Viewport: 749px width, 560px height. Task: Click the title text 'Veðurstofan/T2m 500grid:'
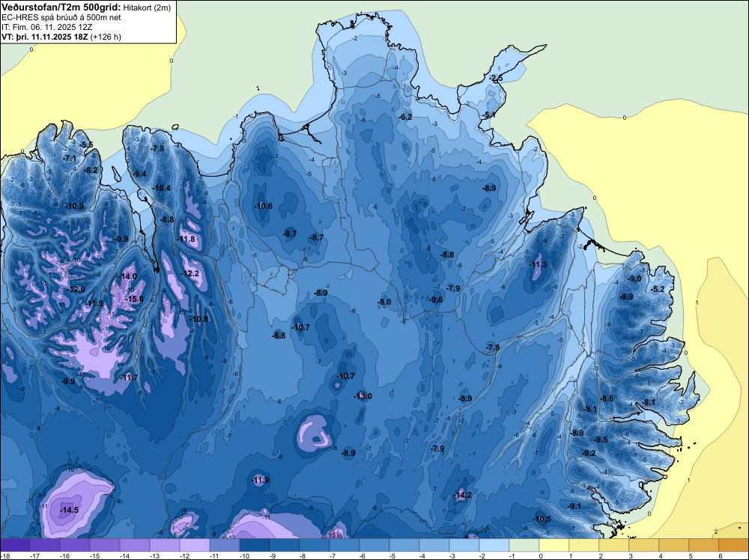(61, 7)
